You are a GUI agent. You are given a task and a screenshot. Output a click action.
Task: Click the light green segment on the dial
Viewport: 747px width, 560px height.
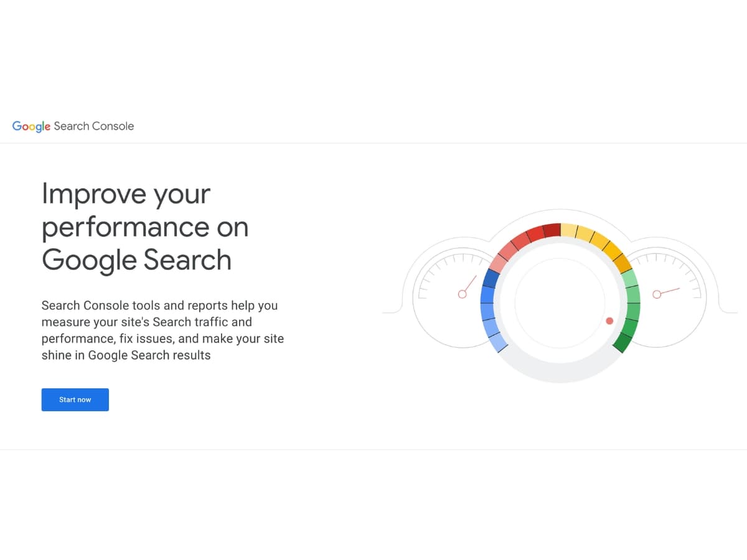point(630,278)
